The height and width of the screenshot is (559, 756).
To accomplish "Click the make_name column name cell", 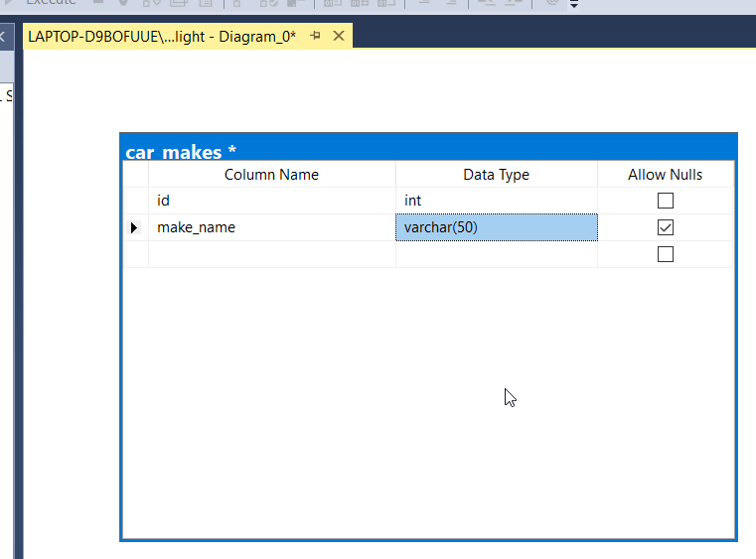I will point(271,227).
